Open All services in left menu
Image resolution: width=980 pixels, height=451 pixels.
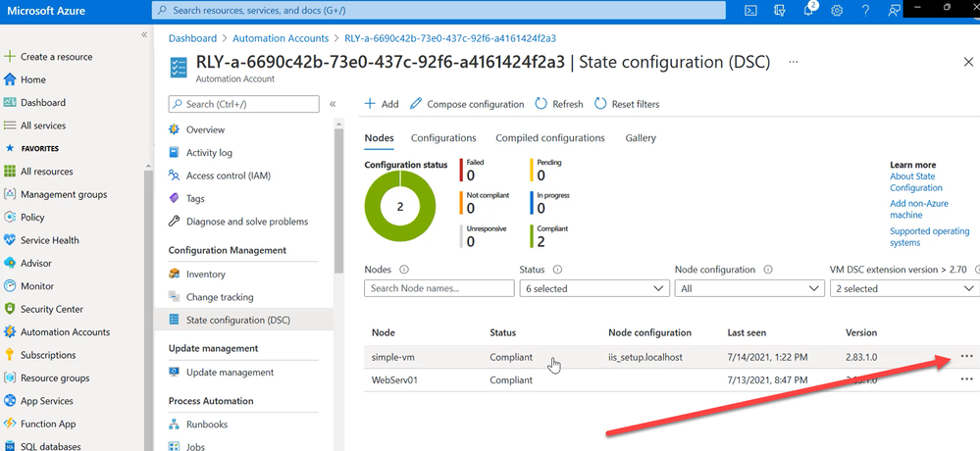coord(42,125)
